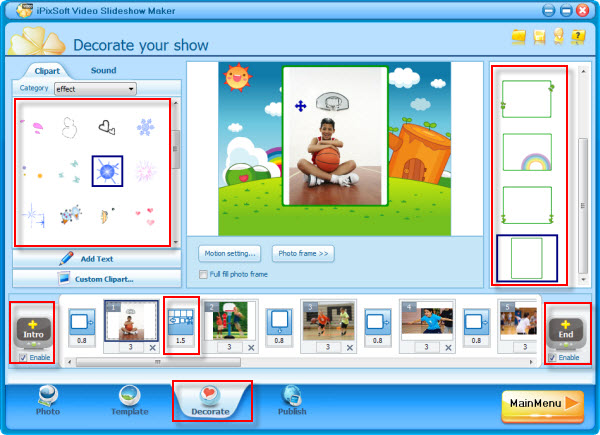Screen dimensions: 600x435
Task: Open transition between photos 3 and 4
Action: (378, 327)
